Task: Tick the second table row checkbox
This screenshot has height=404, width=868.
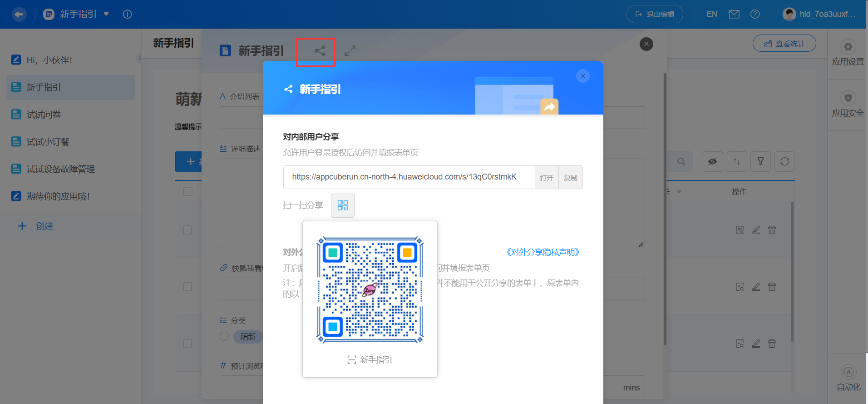Action: 187,287
